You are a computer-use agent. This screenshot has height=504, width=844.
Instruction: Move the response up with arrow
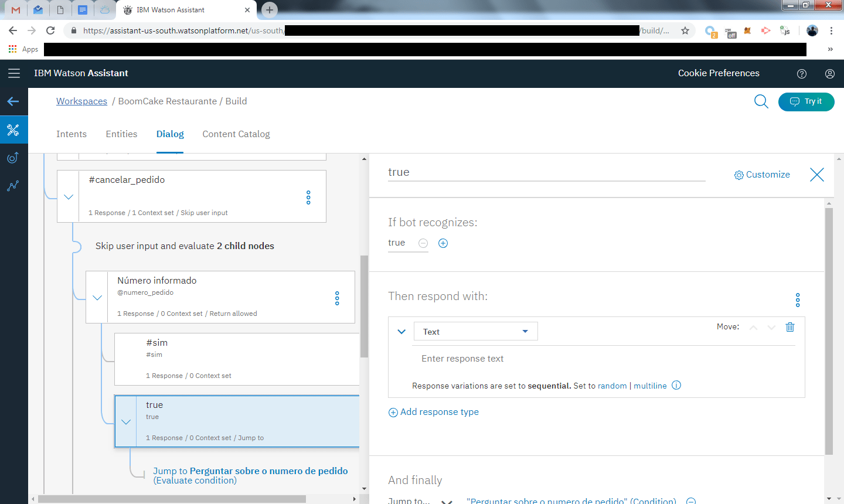pyautogui.click(x=754, y=328)
